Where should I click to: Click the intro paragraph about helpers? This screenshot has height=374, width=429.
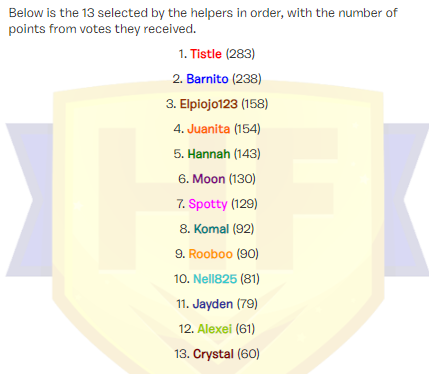click(x=203, y=21)
